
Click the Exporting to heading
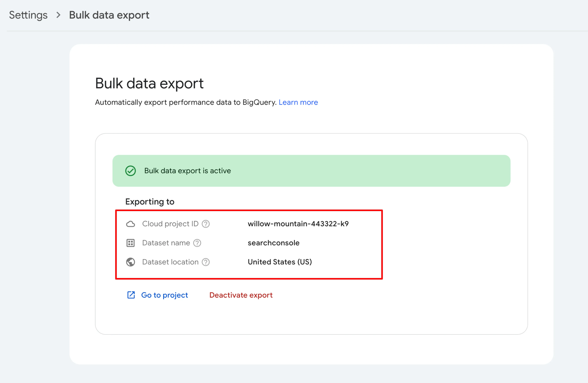tap(150, 202)
